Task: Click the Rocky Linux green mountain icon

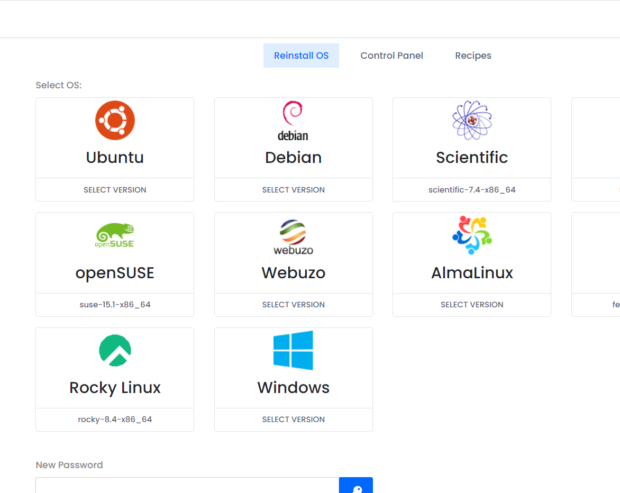Action: click(115, 351)
